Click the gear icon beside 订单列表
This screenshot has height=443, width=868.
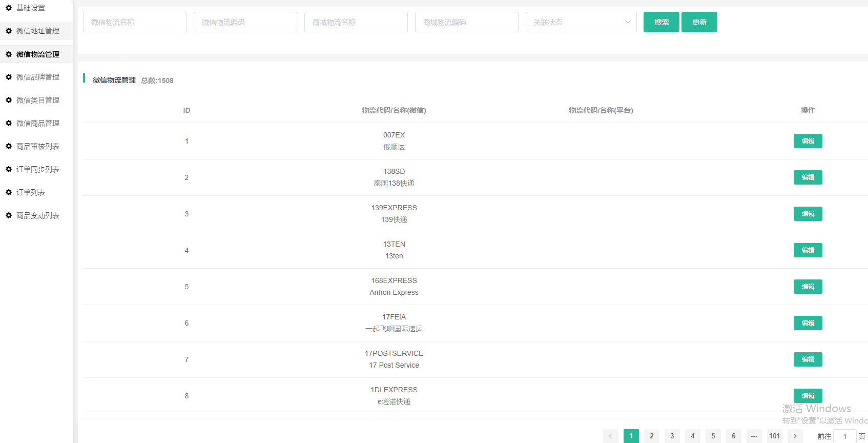9,192
